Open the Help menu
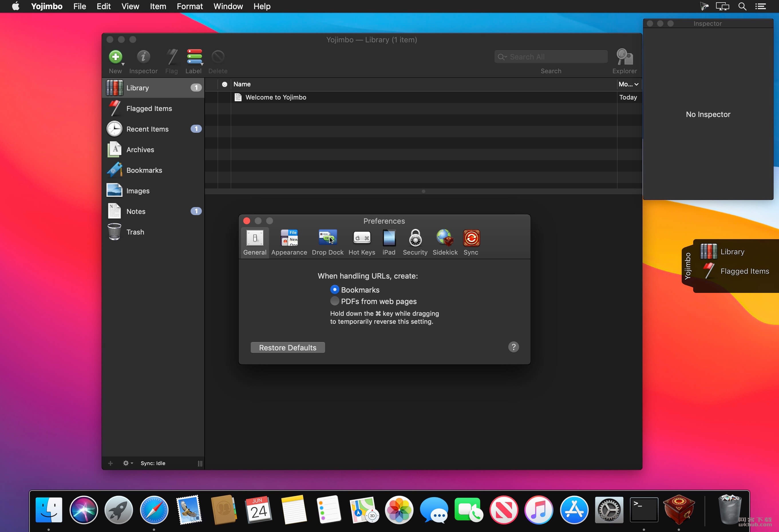Screen dimensions: 779x532 point(262,6)
